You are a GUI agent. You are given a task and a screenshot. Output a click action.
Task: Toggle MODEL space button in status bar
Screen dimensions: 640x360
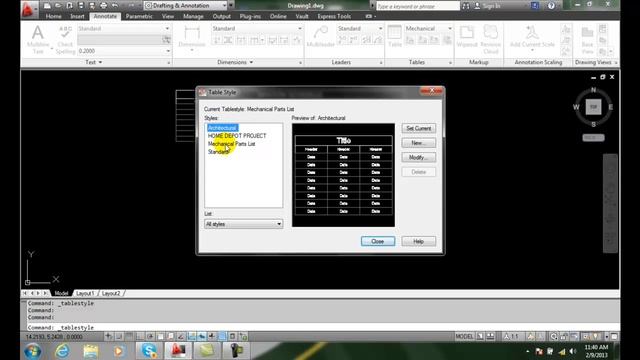point(464,337)
